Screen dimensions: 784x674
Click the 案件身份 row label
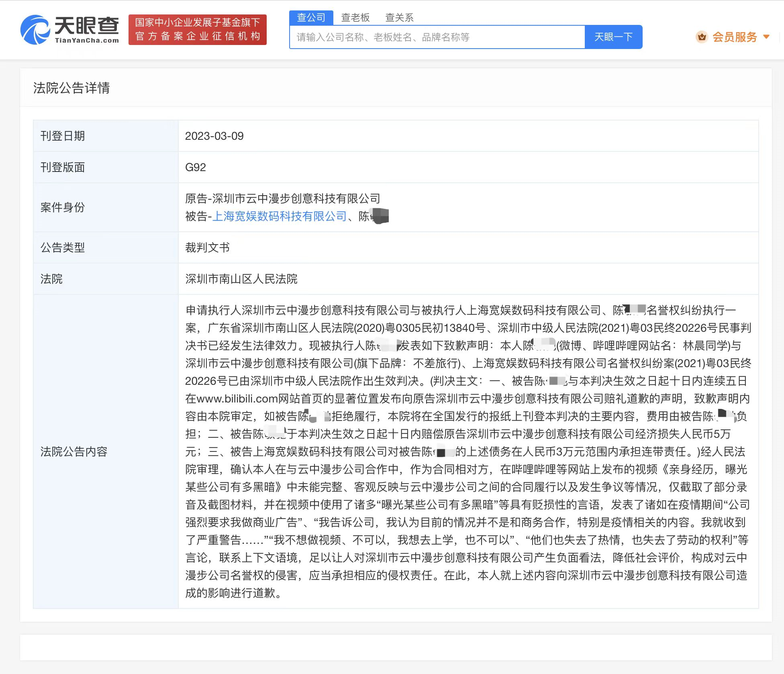(x=63, y=207)
